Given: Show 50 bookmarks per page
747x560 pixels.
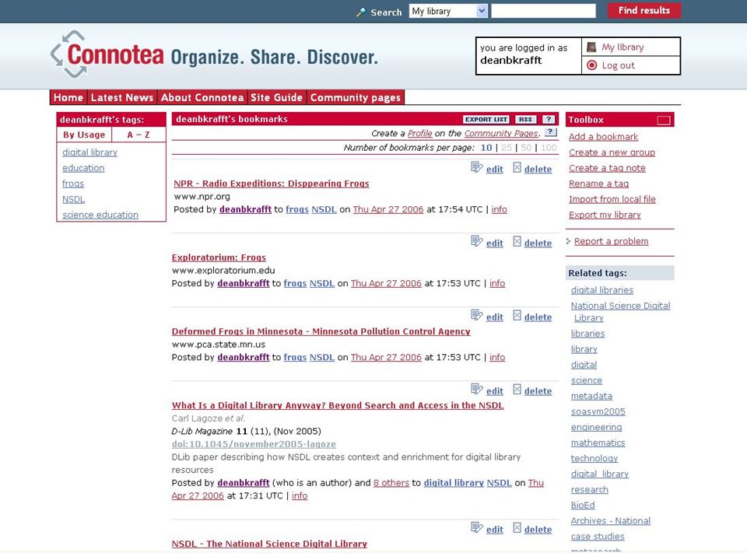Looking at the screenshot, I should point(526,148).
